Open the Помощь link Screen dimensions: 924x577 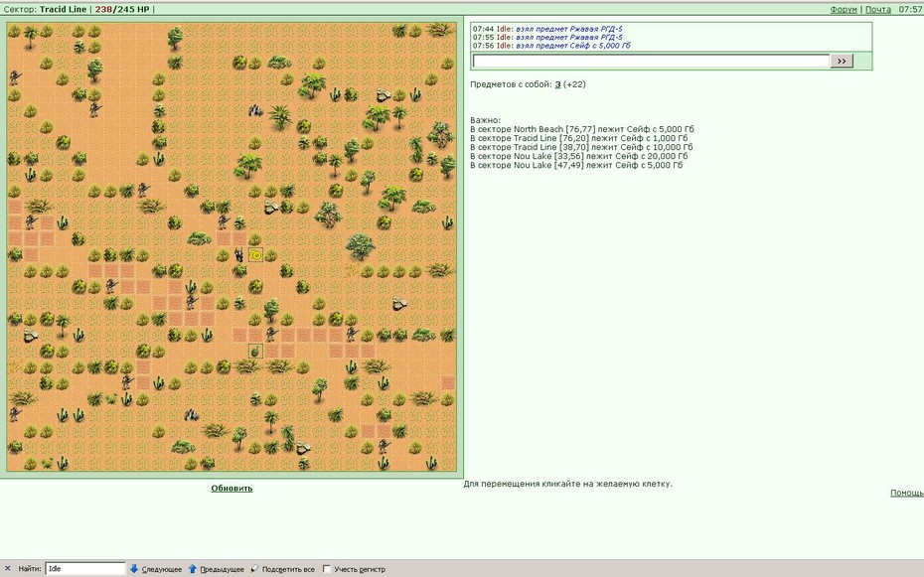coord(907,493)
